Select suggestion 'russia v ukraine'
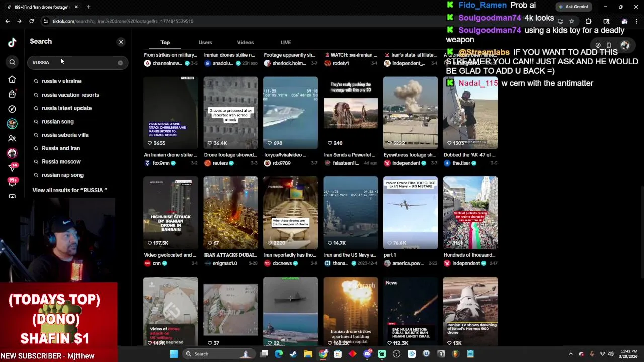 pyautogui.click(x=61, y=81)
